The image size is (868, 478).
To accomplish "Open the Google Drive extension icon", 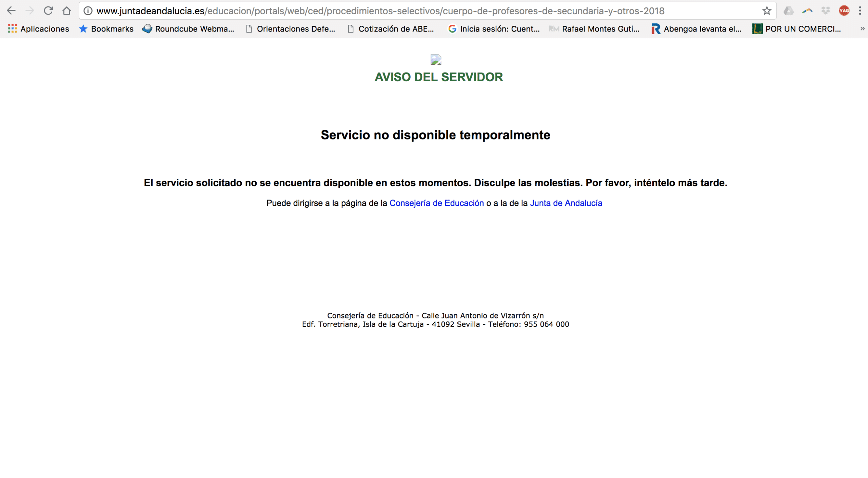I will coord(789,11).
